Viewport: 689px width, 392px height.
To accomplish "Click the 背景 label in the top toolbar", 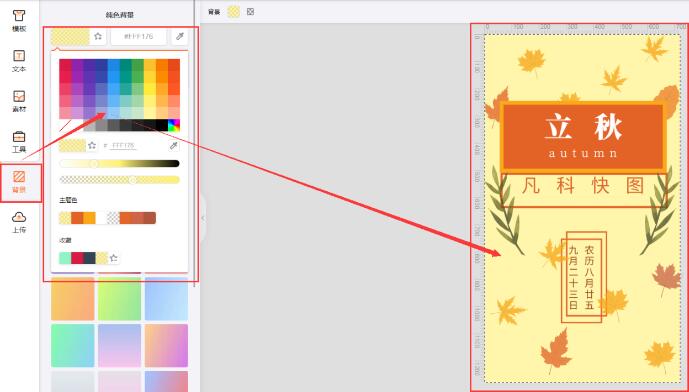I will [214, 12].
